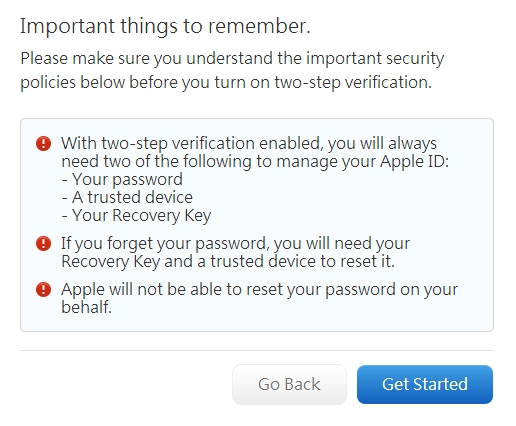Click the Important things to remember heading

click(x=165, y=26)
